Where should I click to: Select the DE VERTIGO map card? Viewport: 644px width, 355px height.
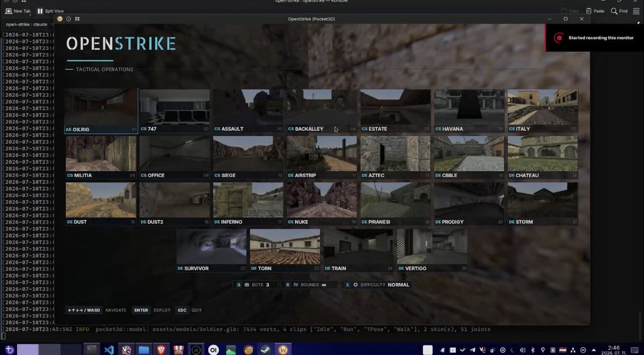click(x=432, y=250)
